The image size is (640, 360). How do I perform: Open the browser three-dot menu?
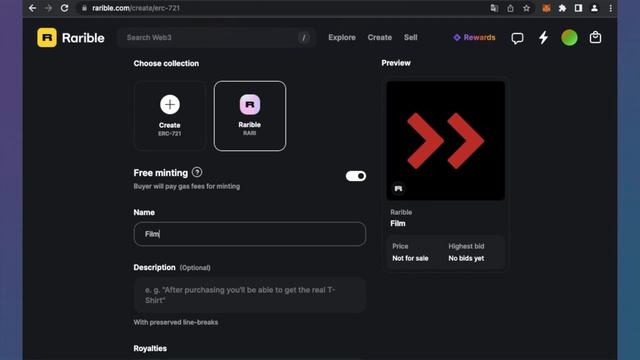[x=611, y=8]
